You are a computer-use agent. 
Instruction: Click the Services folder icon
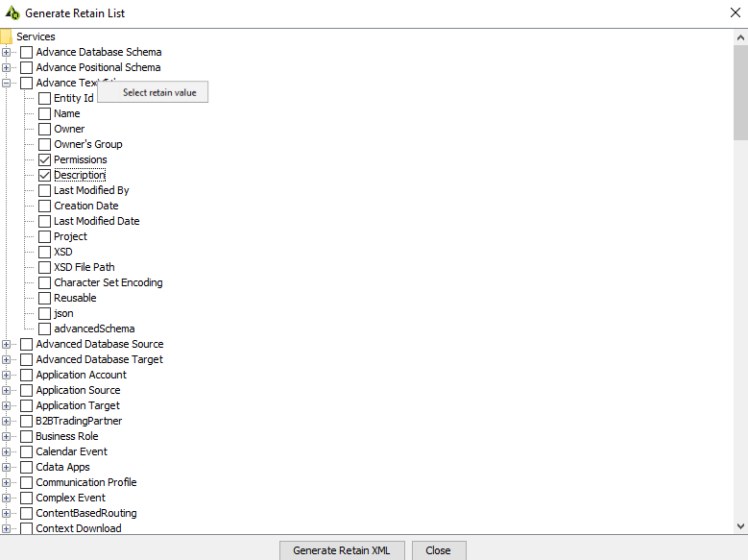point(6,37)
